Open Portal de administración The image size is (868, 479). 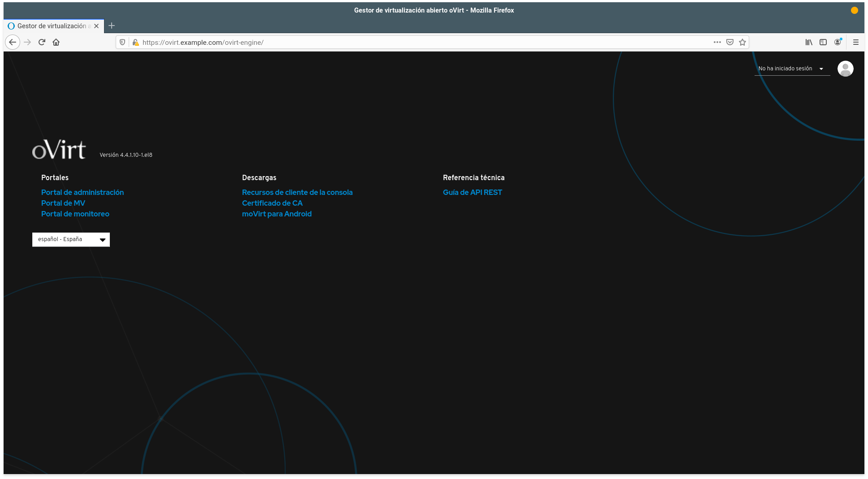82,192
